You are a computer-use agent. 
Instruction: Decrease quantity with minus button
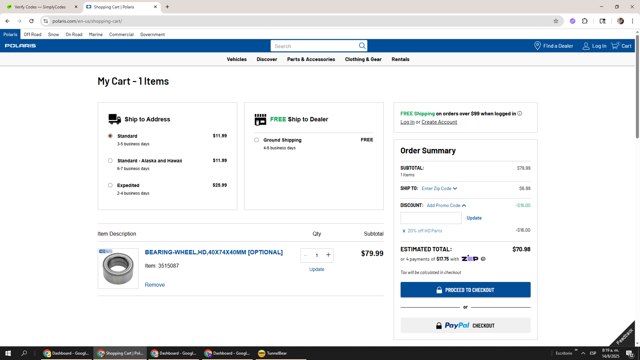[305, 255]
